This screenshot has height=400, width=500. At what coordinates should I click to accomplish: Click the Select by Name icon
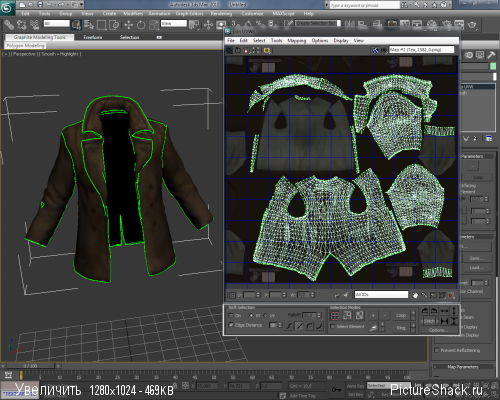(89, 25)
